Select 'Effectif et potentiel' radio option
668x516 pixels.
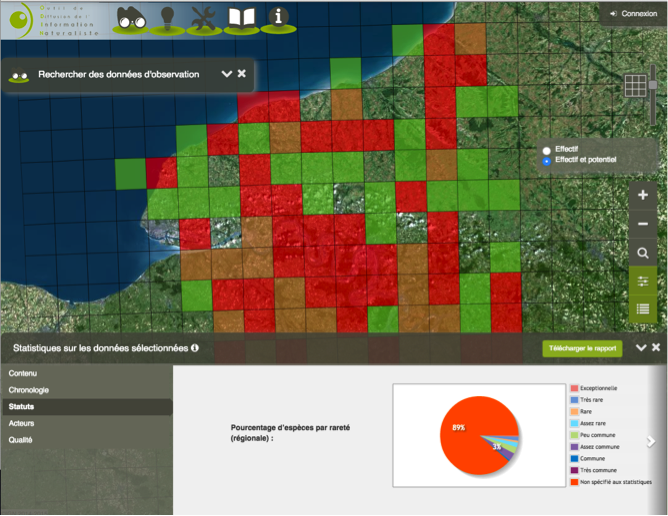pyautogui.click(x=546, y=160)
